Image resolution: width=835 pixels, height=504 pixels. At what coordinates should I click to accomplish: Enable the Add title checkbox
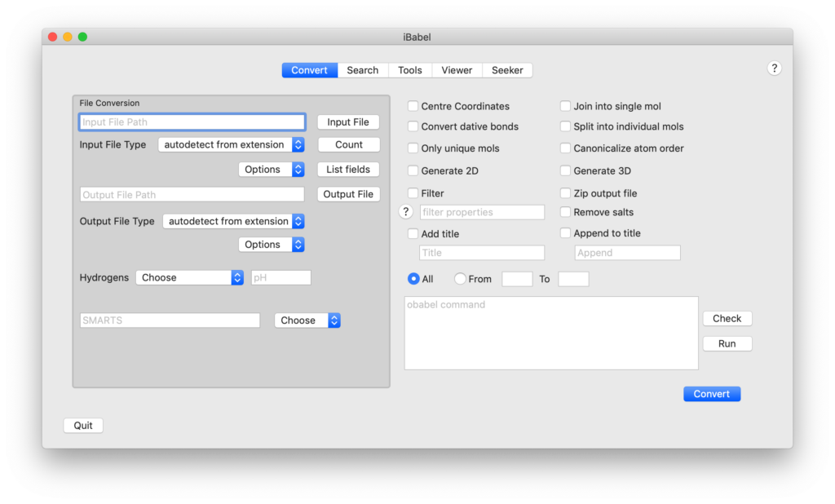pyautogui.click(x=413, y=233)
